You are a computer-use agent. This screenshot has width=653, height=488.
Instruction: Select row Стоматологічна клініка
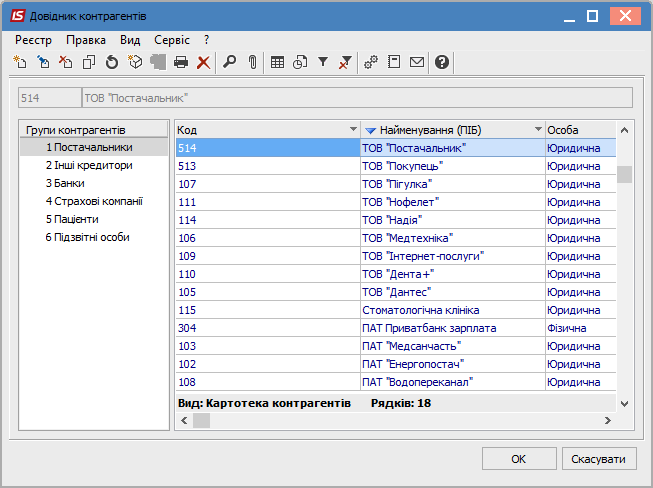click(x=396, y=310)
